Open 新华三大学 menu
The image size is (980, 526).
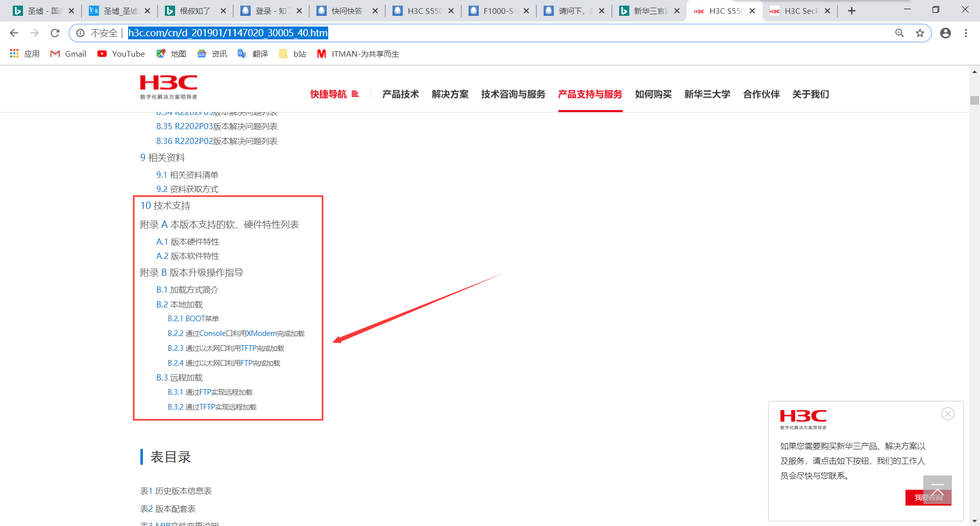pyautogui.click(x=707, y=94)
